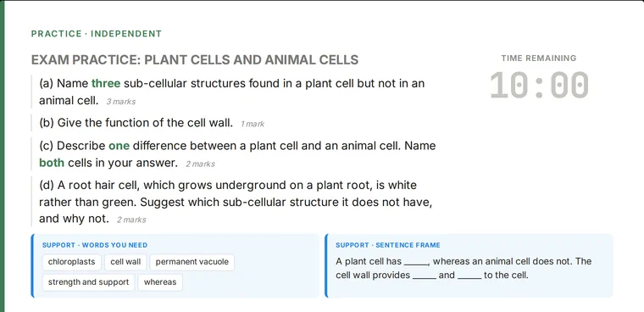Image resolution: width=644 pixels, height=312 pixels.
Task: Select question (b) on cell wall function
Action: click(152, 123)
